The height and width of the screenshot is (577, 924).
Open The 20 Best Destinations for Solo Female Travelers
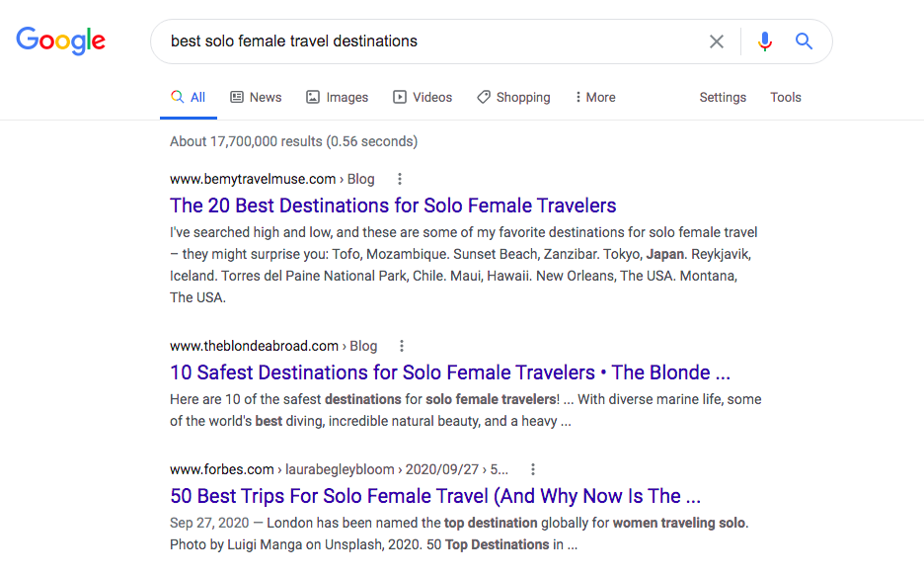[393, 206]
